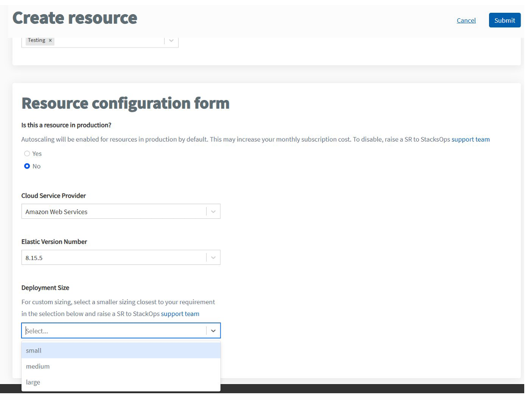Image resolution: width=532 pixels, height=401 pixels.
Task: Cancel resource creation
Action: pos(466,20)
